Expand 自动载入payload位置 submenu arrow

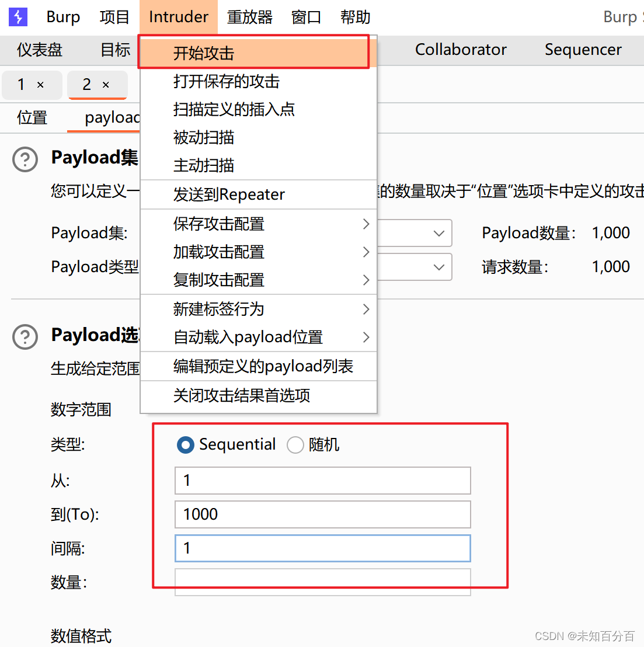(x=366, y=337)
